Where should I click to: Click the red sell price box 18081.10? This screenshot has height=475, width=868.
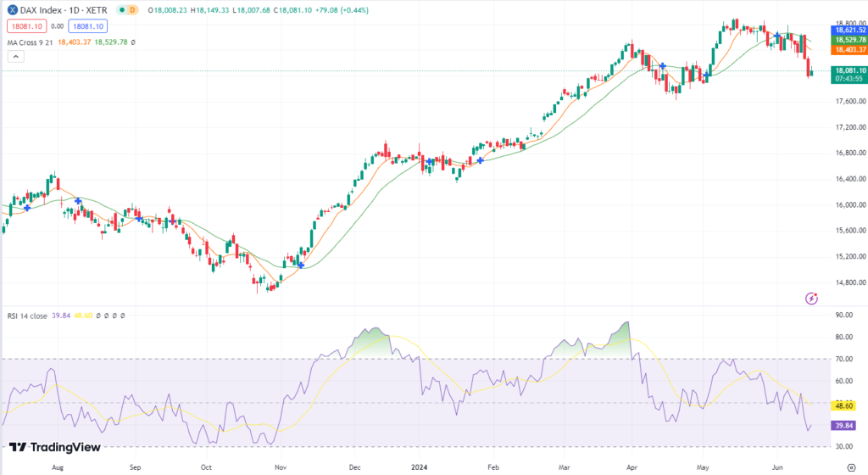point(26,26)
